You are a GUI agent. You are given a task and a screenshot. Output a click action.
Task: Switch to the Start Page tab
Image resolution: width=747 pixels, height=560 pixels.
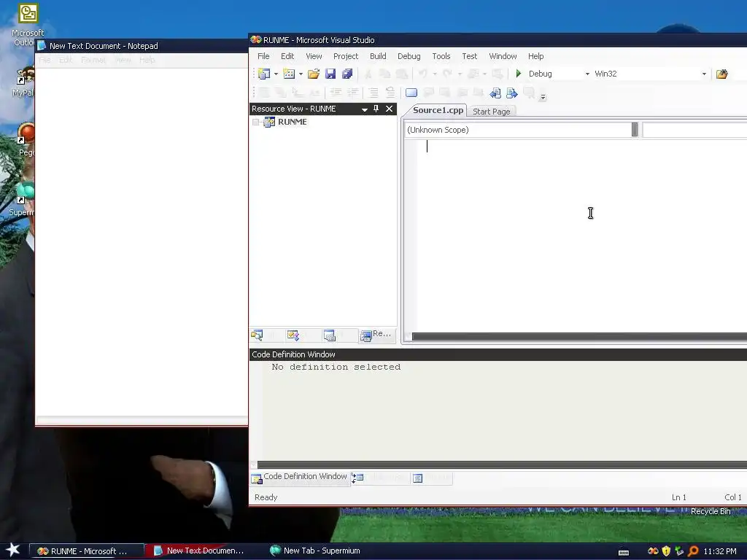coord(492,112)
